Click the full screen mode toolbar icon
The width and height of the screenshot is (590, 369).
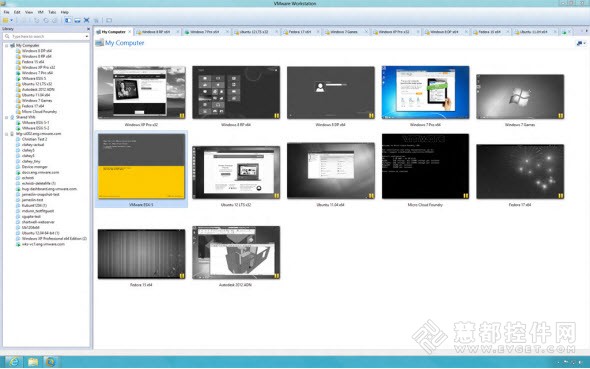pos(87,20)
